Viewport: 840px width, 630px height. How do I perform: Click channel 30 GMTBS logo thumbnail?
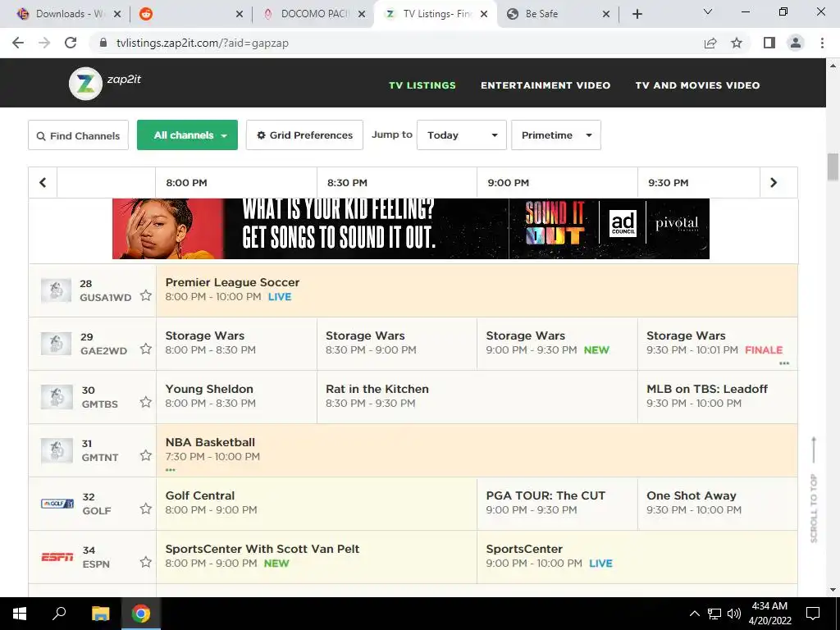[x=57, y=397]
